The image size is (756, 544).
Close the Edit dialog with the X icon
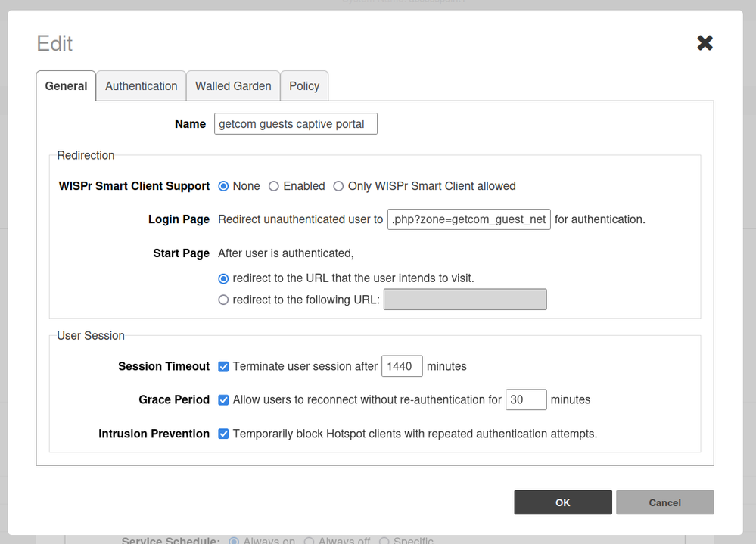coord(705,43)
